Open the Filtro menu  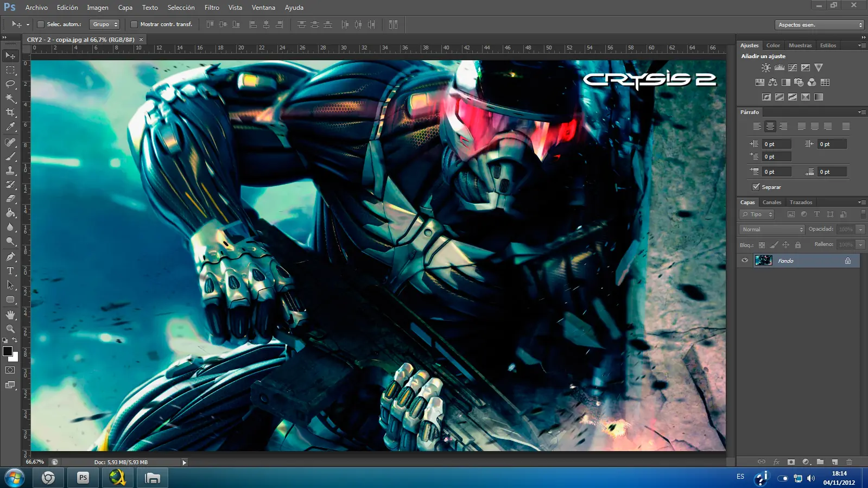(212, 8)
